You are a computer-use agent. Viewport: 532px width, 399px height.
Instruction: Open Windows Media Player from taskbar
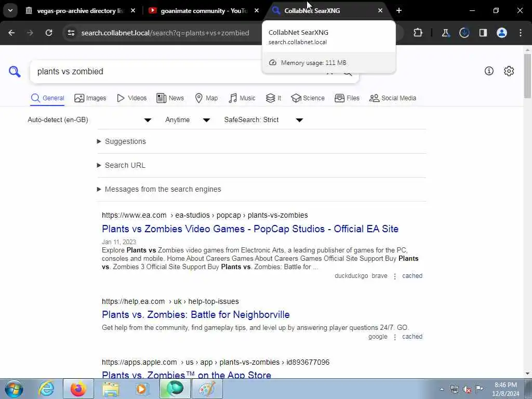142,389
